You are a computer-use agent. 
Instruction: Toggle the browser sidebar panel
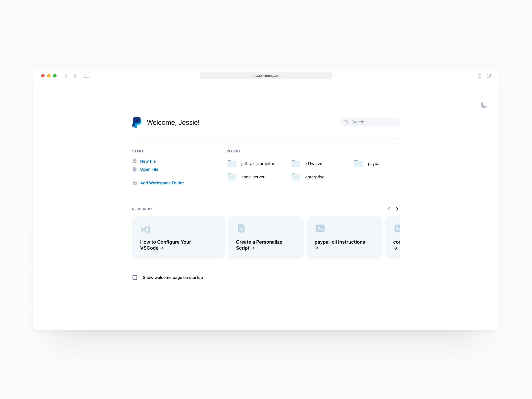click(87, 76)
